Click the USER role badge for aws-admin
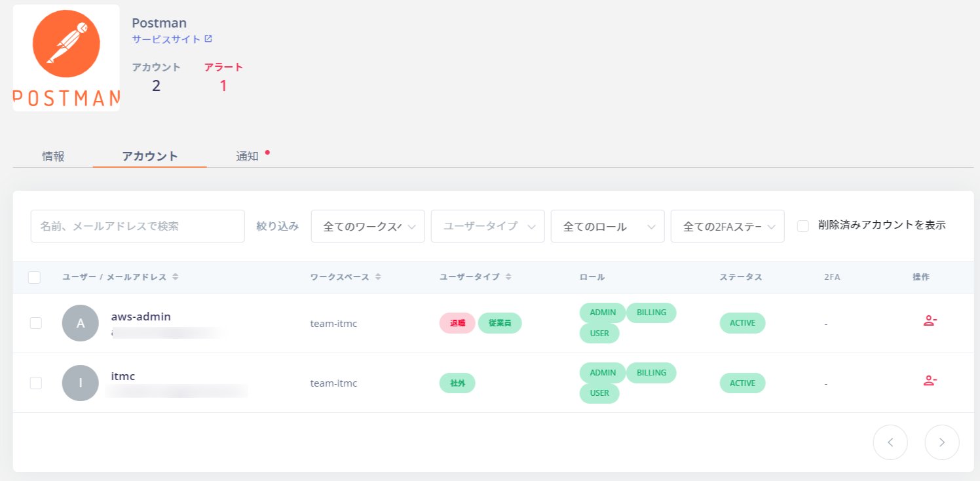Image resolution: width=980 pixels, height=481 pixels. tap(599, 334)
